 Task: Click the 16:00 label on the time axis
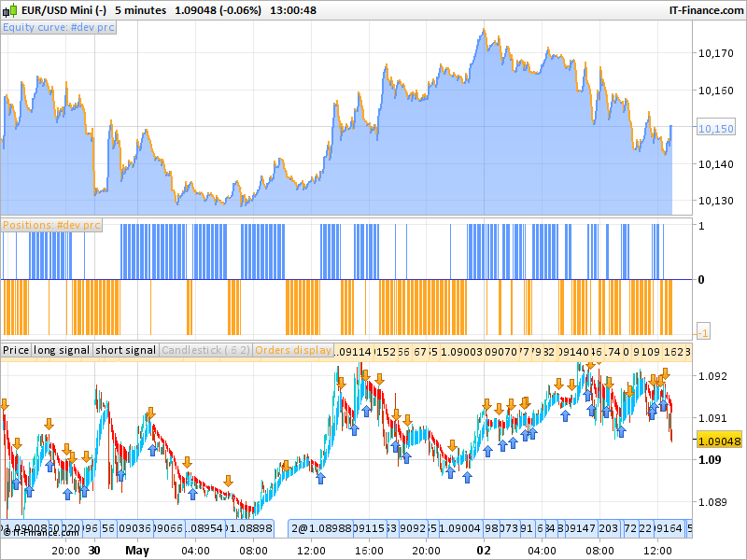click(369, 551)
